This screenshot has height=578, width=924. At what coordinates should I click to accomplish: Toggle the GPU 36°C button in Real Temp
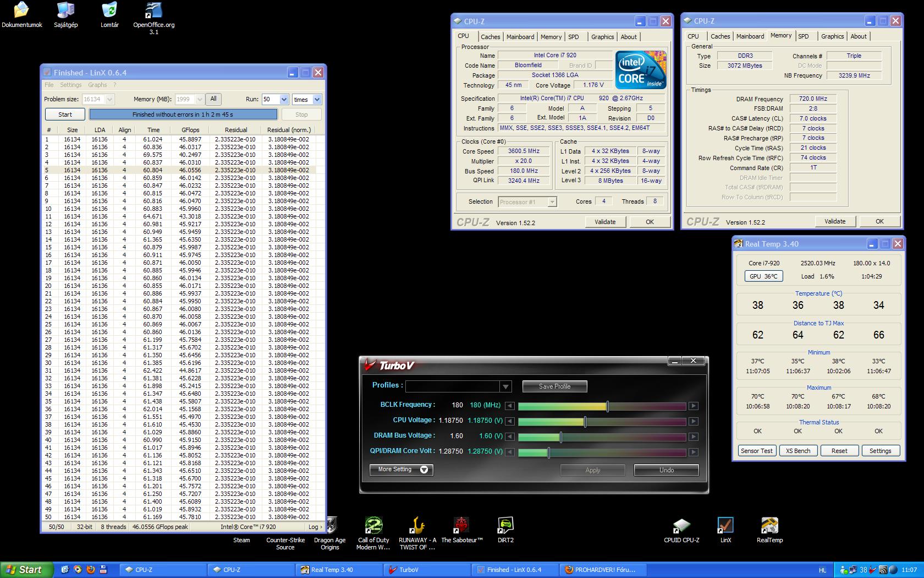tap(763, 276)
